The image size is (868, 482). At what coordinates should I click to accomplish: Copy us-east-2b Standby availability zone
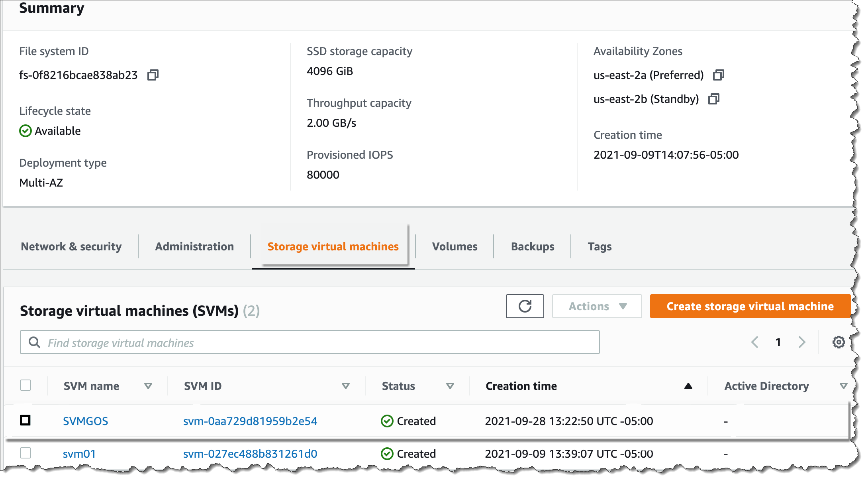pyautogui.click(x=713, y=99)
